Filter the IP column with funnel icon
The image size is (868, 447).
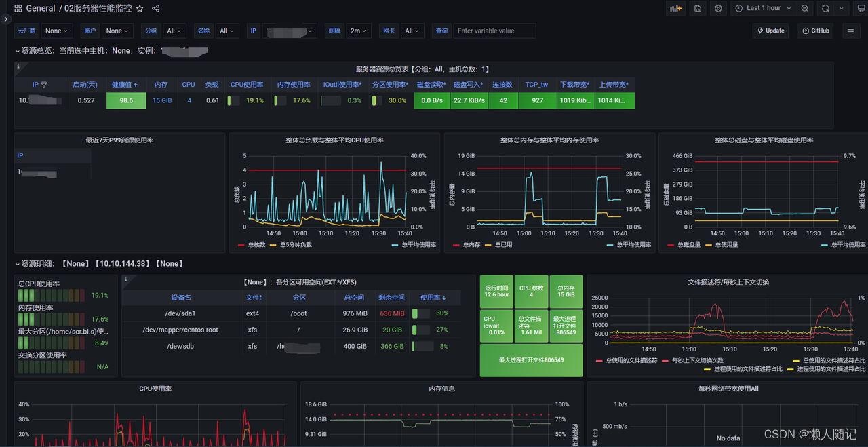[44, 85]
